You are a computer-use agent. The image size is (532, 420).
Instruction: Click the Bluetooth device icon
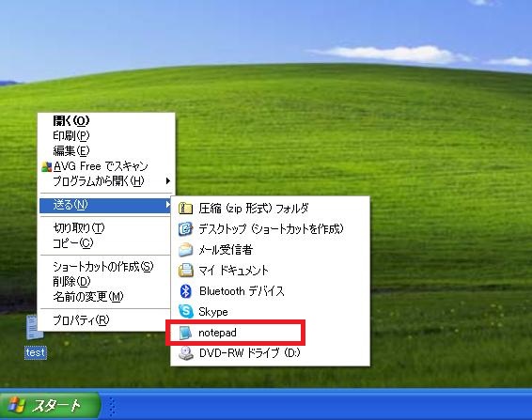pos(185,291)
